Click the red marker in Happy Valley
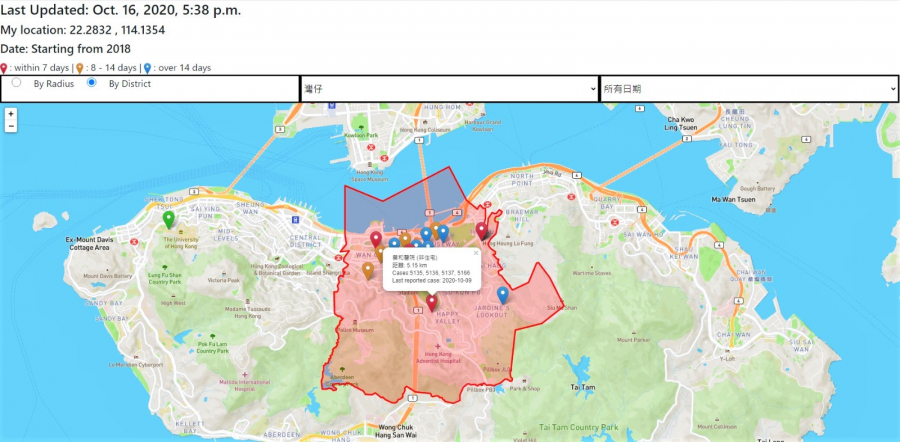This screenshot has height=442, width=900. (432, 301)
